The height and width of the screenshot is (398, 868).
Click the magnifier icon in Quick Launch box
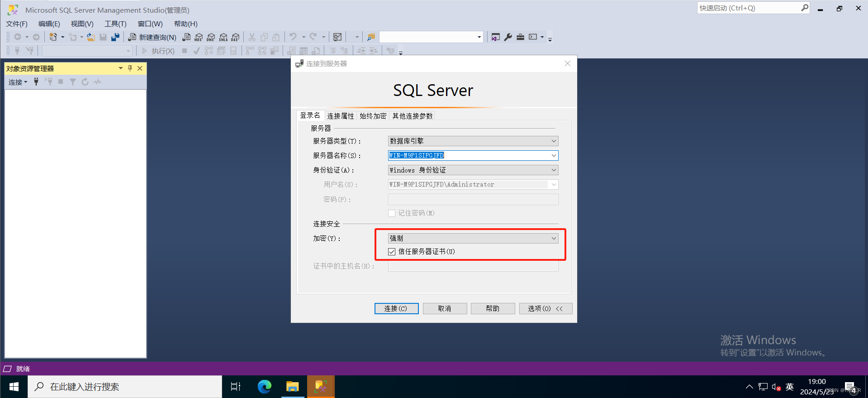click(x=805, y=8)
